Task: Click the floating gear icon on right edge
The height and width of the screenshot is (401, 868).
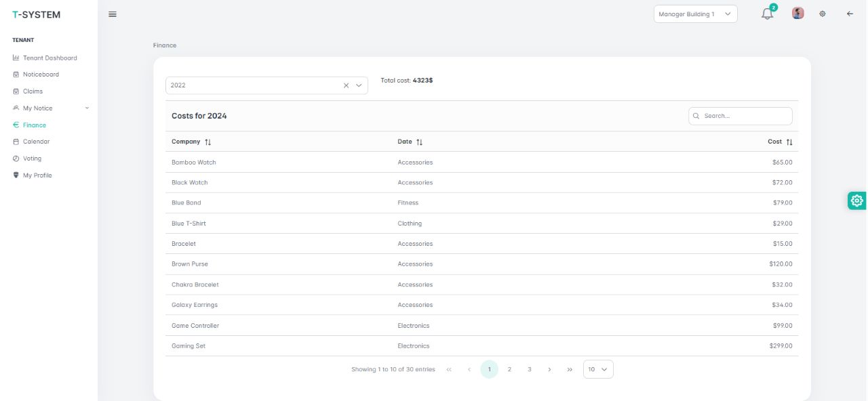Action: [856, 200]
